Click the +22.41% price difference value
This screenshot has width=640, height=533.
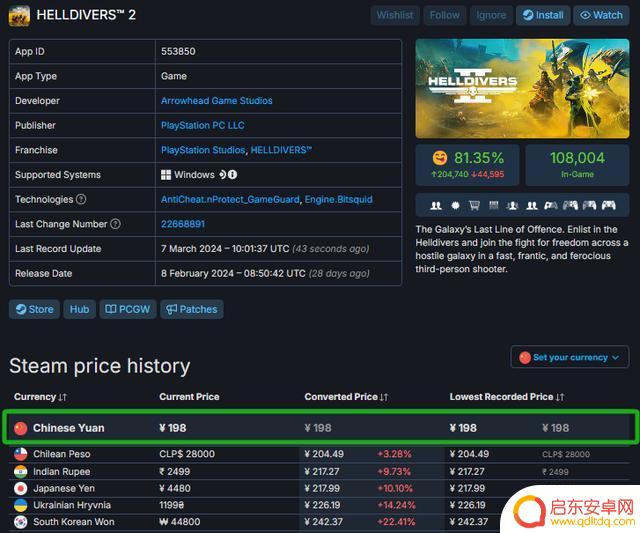(396, 522)
